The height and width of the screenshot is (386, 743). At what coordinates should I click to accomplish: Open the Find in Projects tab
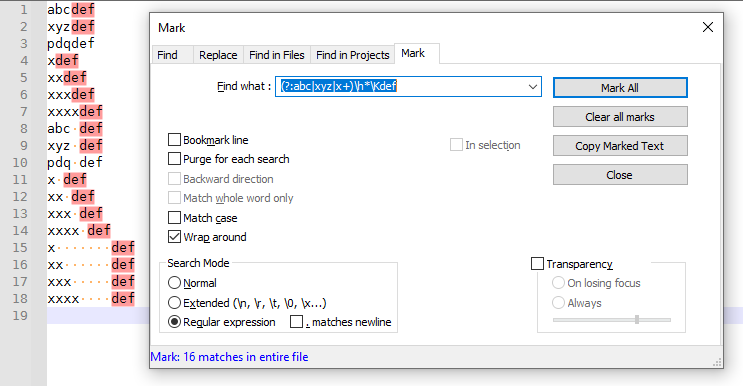pyautogui.click(x=353, y=55)
